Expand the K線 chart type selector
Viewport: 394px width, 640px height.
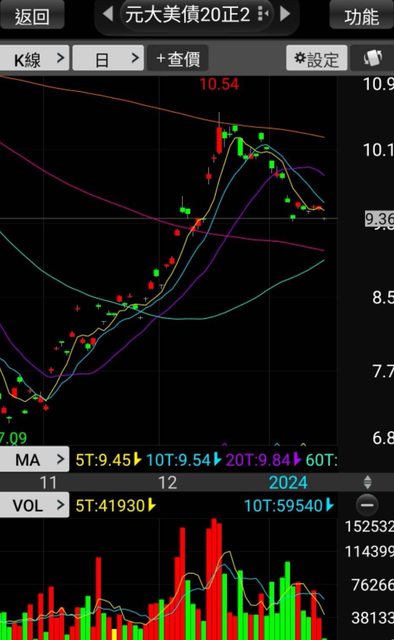click(34, 58)
